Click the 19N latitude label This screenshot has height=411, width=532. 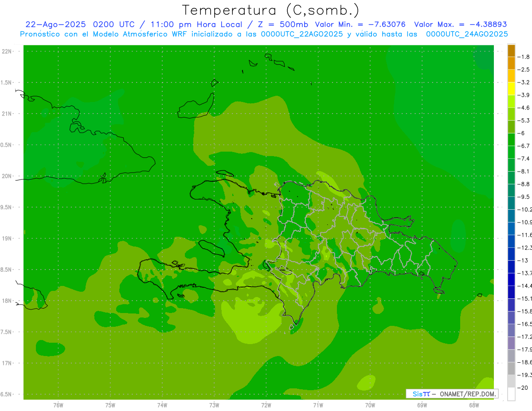coord(7,239)
